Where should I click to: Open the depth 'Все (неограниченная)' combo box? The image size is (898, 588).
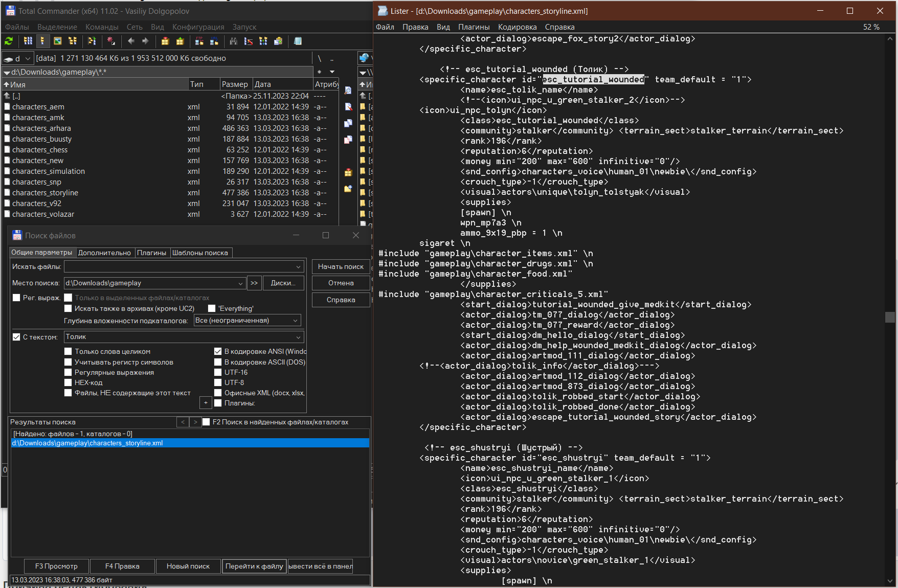click(x=248, y=321)
